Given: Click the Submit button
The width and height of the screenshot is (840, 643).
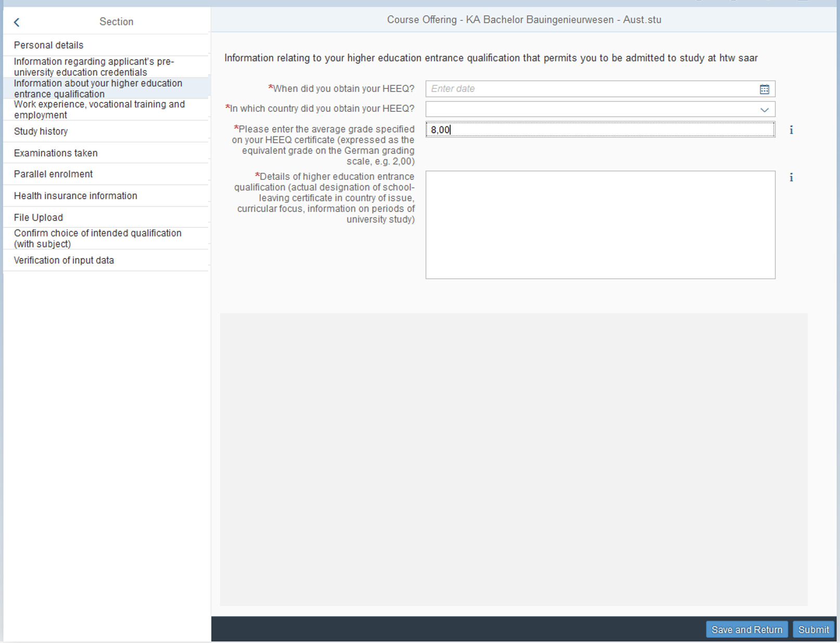Looking at the screenshot, I should pos(813,629).
